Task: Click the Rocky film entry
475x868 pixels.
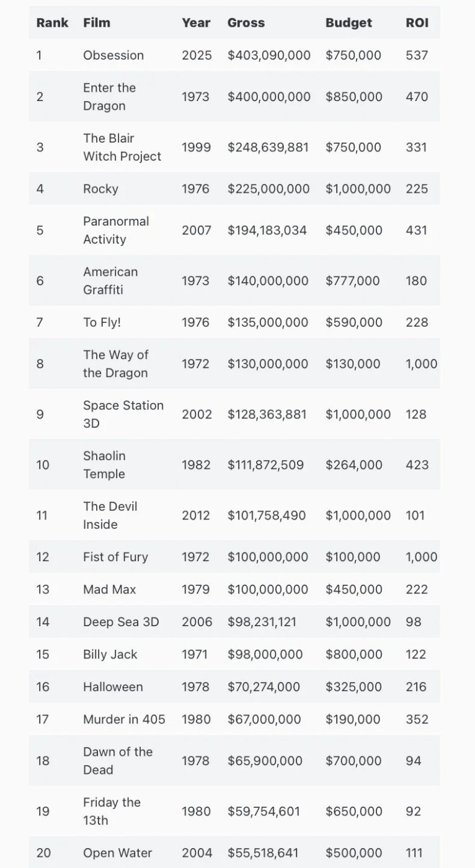Action: tap(100, 189)
